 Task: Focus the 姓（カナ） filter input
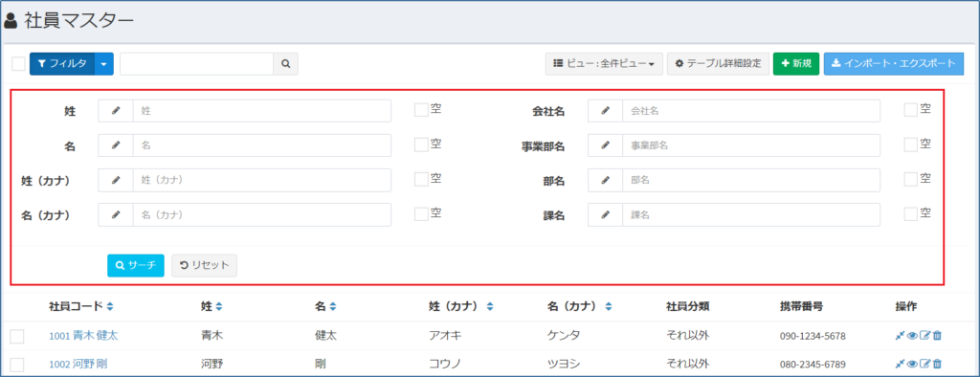point(262,180)
